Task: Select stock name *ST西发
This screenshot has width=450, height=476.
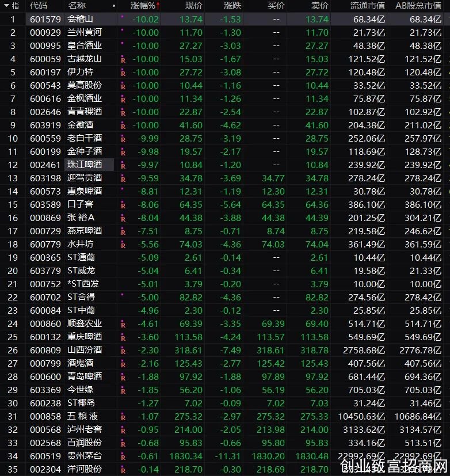Action: point(83,284)
